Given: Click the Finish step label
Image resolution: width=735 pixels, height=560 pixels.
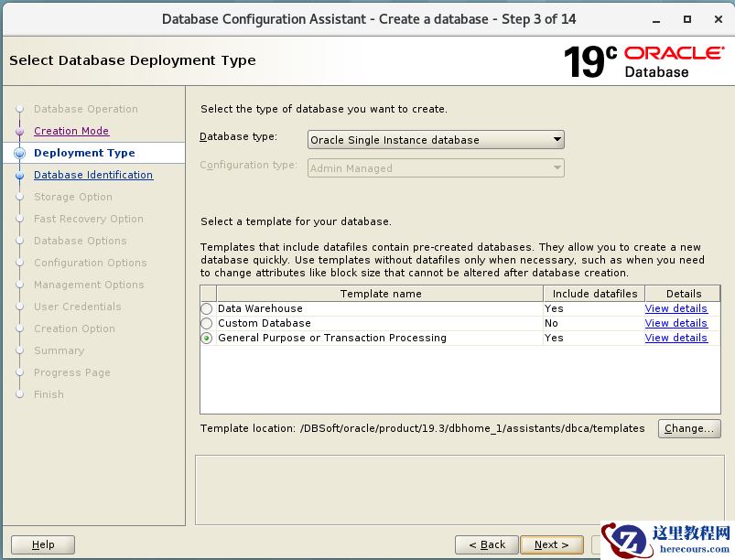Looking at the screenshot, I should point(49,394).
